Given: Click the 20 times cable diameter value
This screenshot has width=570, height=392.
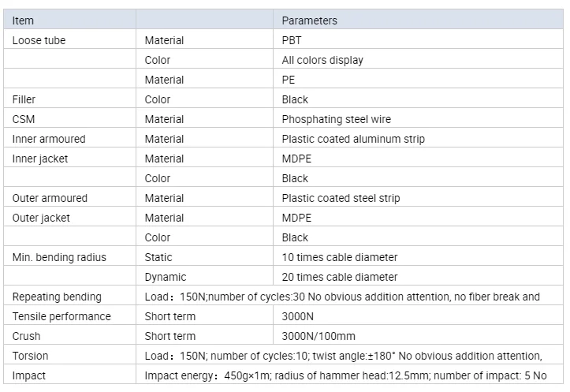Looking at the screenshot, I should pos(340,277).
